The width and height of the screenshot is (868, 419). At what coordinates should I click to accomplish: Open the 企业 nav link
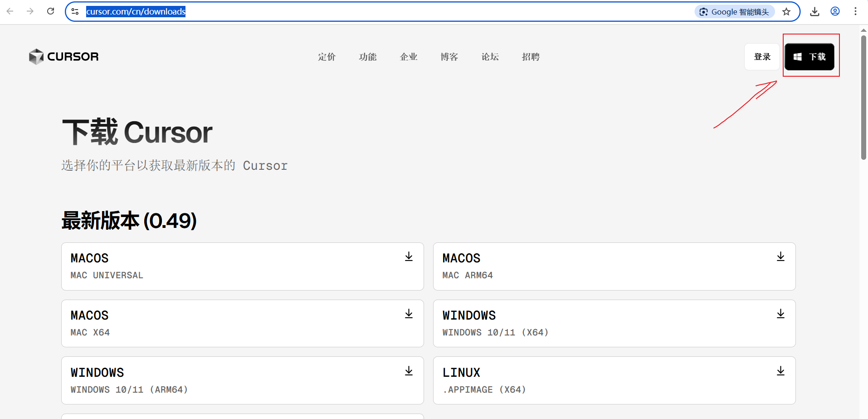pyautogui.click(x=409, y=57)
